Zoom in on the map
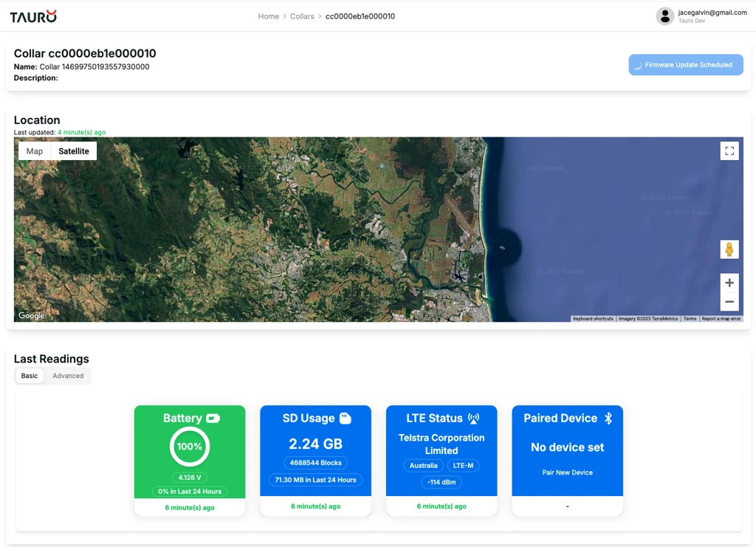This screenshot has width=756, height=547. click(x=729, y=283)
